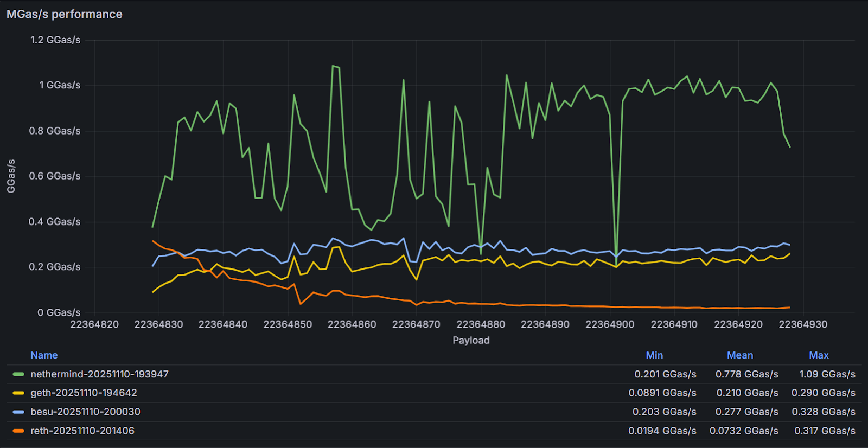Image resolution: width=868 pixels, height=448 pixels.
Task: Click geth mean value 0.210 GGas/s
Action: click(x=747, y=393)
